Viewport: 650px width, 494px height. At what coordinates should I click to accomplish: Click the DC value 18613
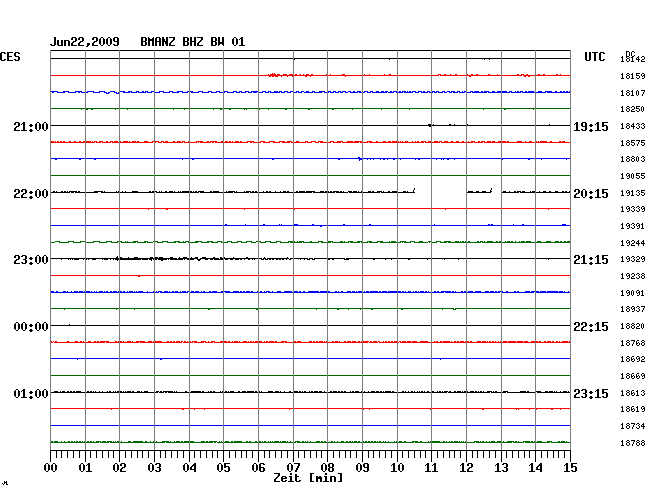[633, 393]
